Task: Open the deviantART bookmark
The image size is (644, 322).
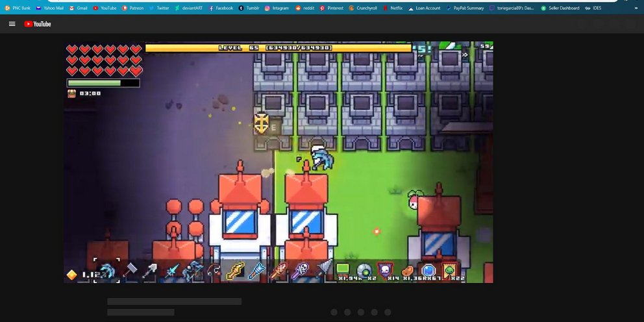Action: tap(188, 8)
